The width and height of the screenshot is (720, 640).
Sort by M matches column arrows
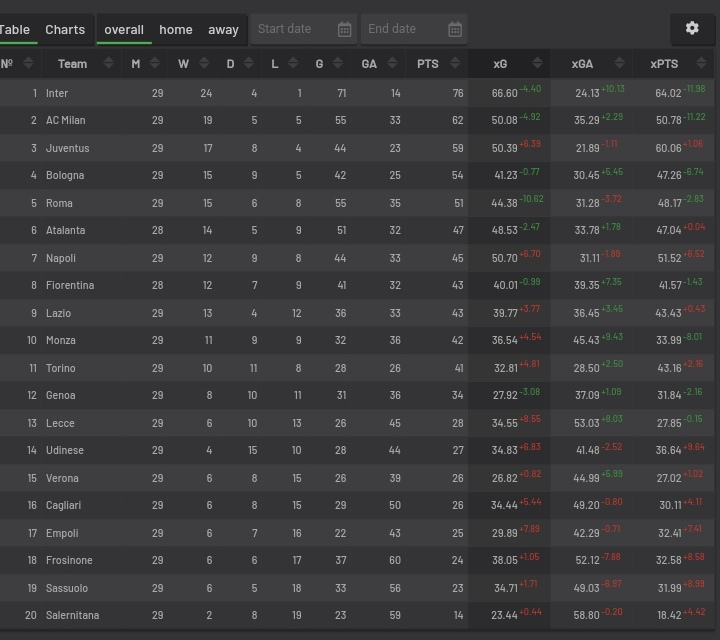pos(154,63)
